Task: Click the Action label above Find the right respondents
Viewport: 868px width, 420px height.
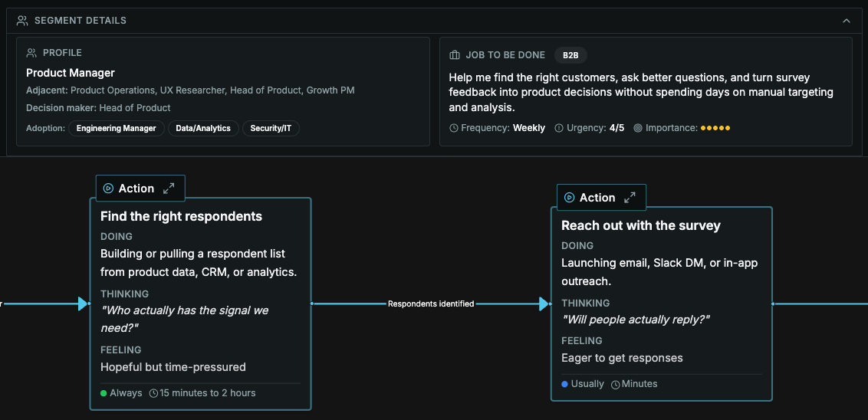Action: [x=136, y=189]
